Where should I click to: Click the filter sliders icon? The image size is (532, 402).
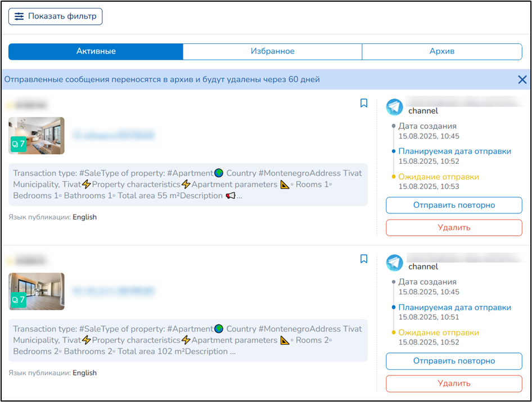(x=20, y=16)
